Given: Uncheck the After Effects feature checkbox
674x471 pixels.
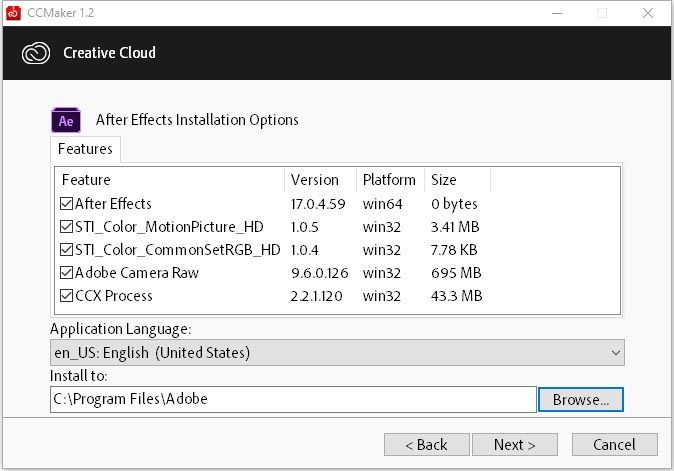Looking at the screenshot, I should 67,205.
